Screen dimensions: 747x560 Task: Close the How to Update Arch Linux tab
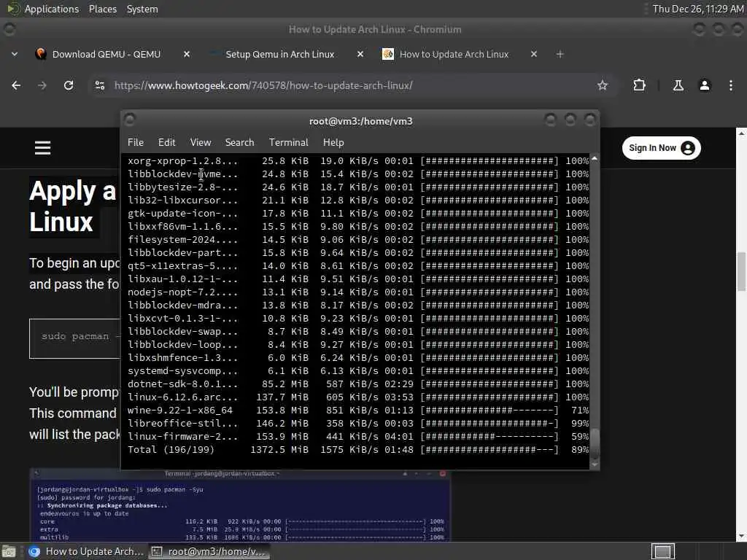[534, 54]
